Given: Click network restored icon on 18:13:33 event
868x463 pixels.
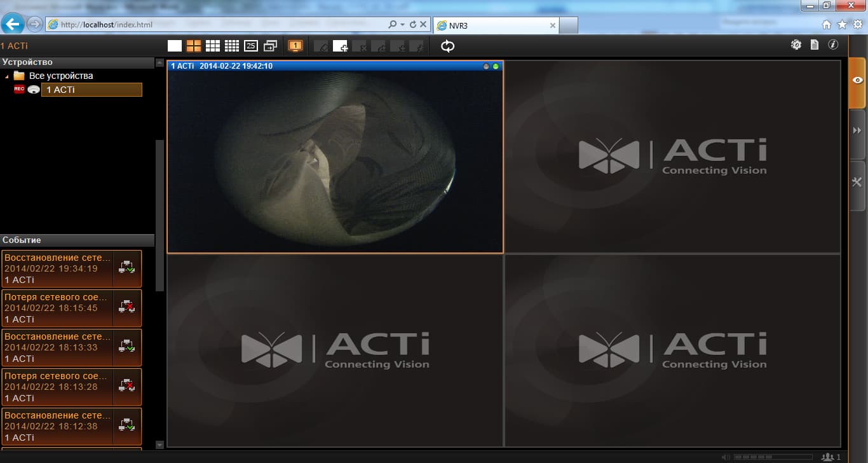Looking at the screenshot, I should point(126,347).
